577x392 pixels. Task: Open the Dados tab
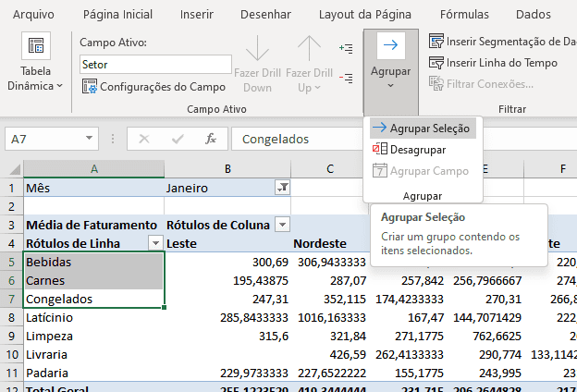[x=534, y=15]
